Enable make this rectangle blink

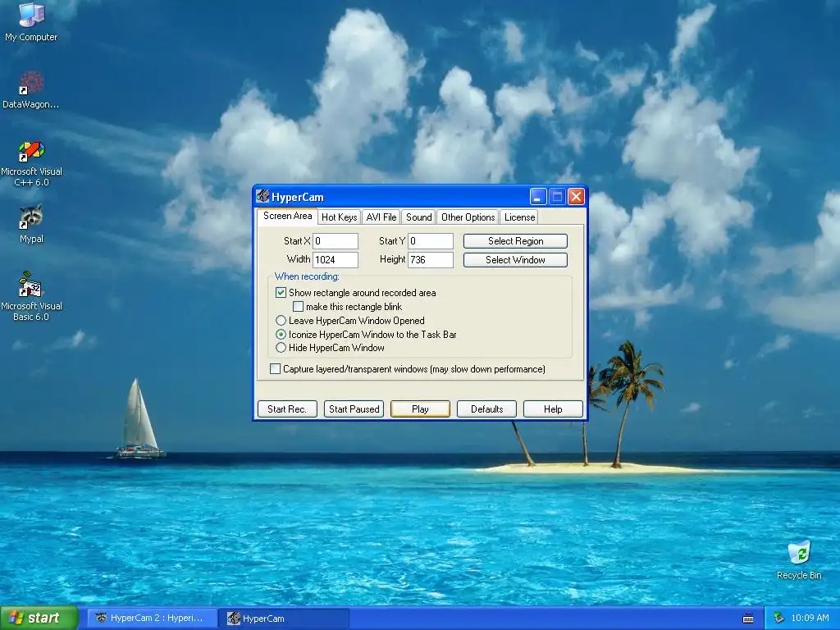click(299, 307)
